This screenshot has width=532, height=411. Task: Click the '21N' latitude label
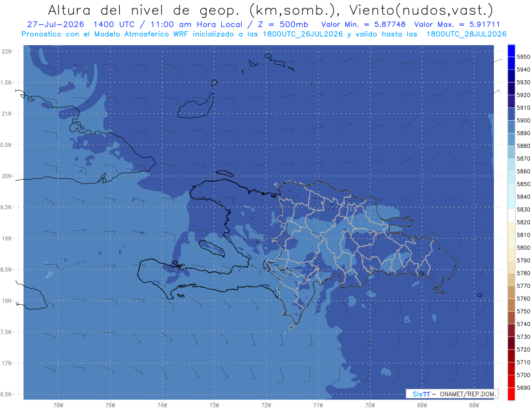point(7,114)
